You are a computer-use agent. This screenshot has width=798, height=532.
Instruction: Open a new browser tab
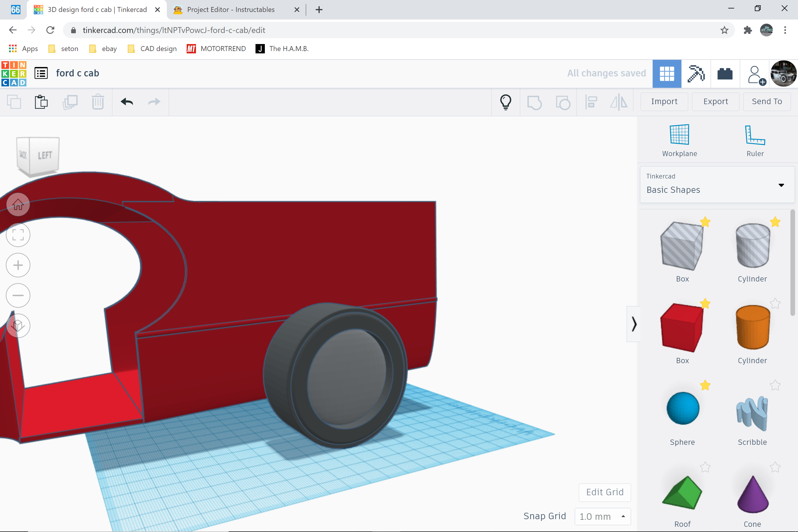(319, 10)
